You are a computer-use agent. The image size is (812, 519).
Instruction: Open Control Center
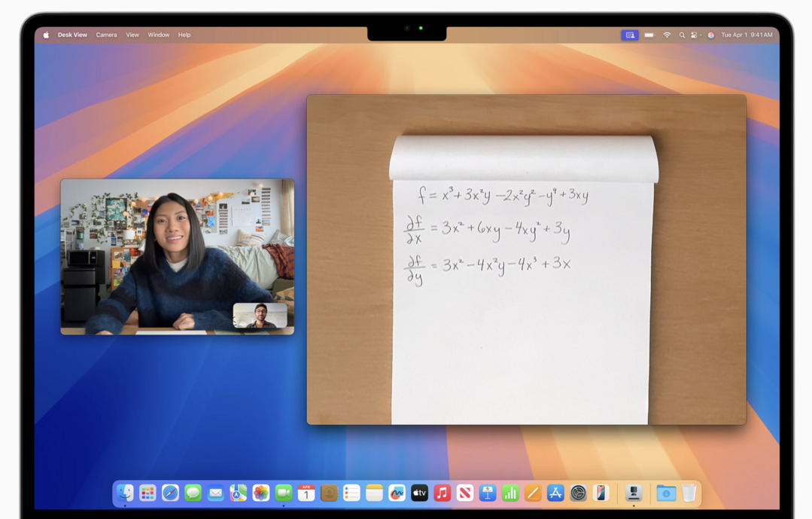click(695, 35)
